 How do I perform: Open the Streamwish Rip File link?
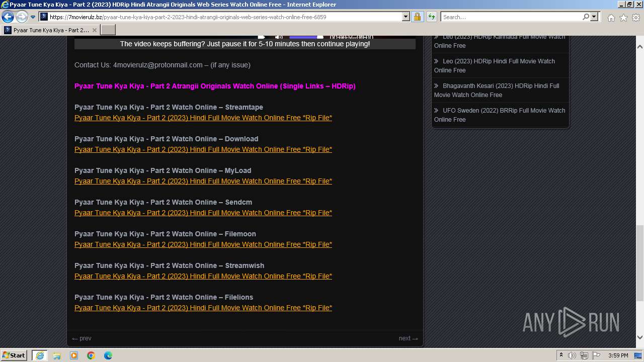(203, 276)
